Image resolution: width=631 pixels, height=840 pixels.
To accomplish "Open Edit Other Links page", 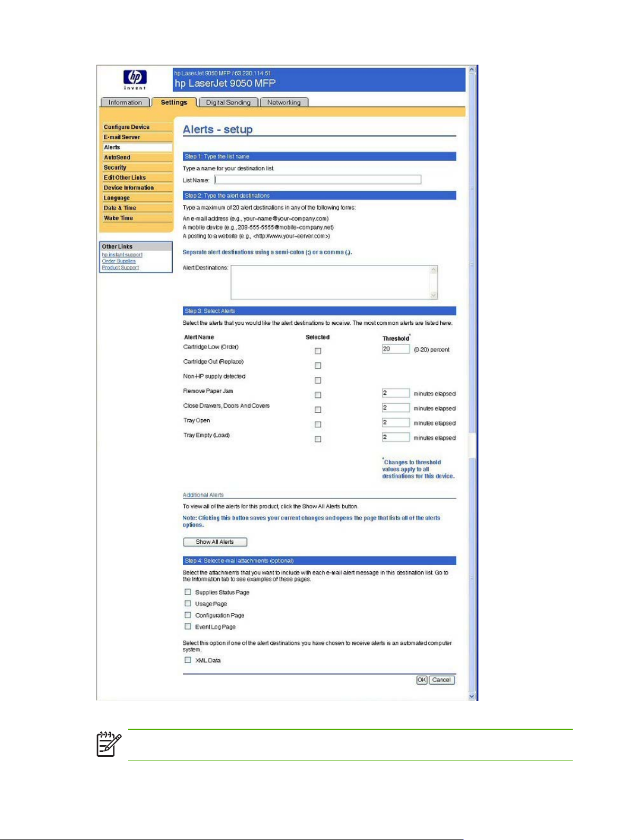I will click(137, 178).
